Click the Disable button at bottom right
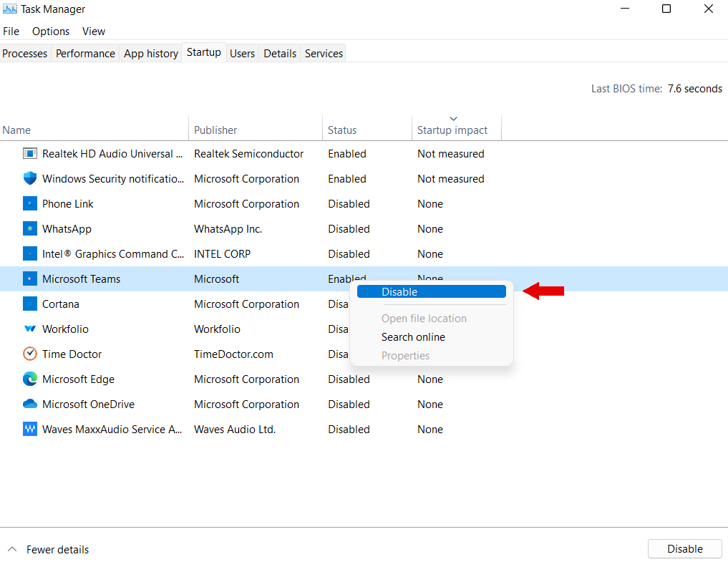This screenshot has width=728, height=567. point(685,549)
